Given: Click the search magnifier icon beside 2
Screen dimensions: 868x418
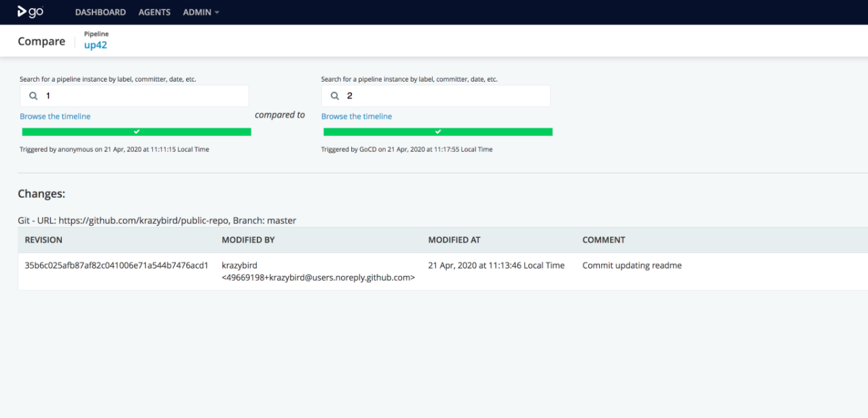Looking at the screenshot, I should (334, 96).
